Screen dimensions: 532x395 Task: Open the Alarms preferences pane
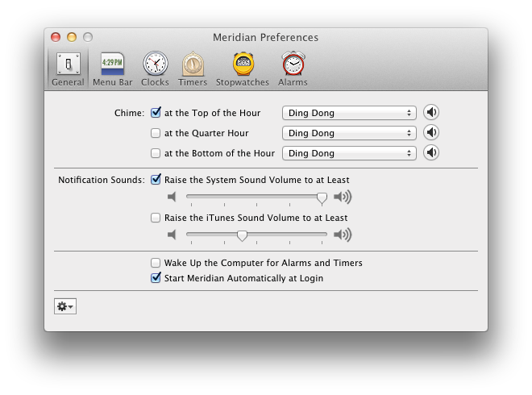click(293, 69)
